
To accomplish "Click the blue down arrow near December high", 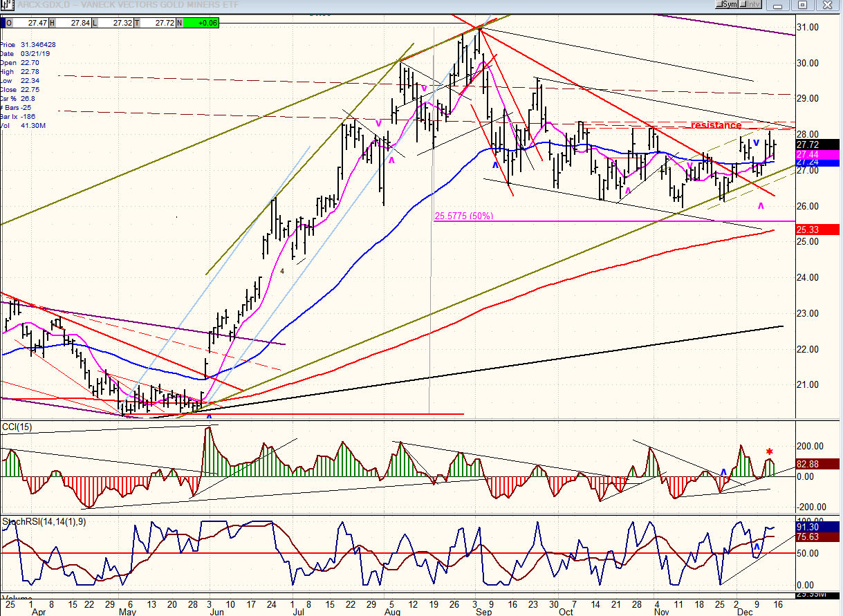I will 757,143.
